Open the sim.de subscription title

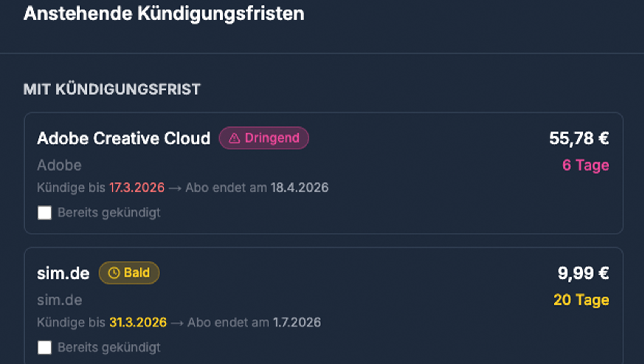tap(63, 274)
